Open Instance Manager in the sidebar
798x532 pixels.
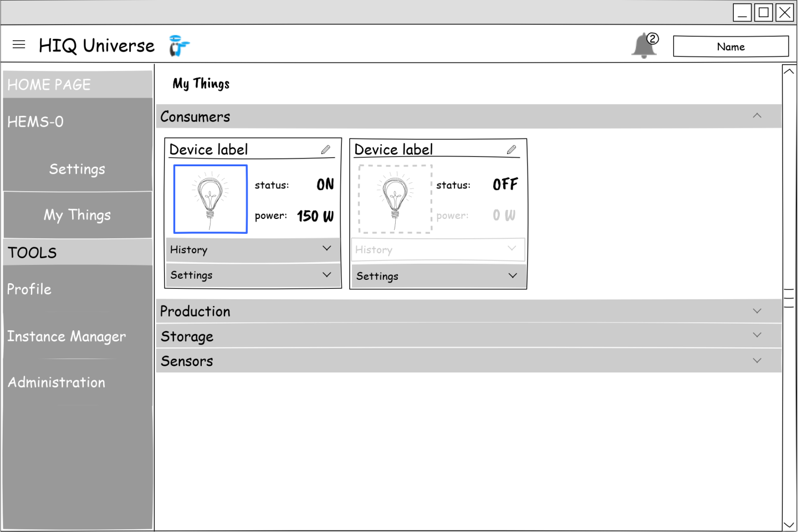tap(66, 336)
